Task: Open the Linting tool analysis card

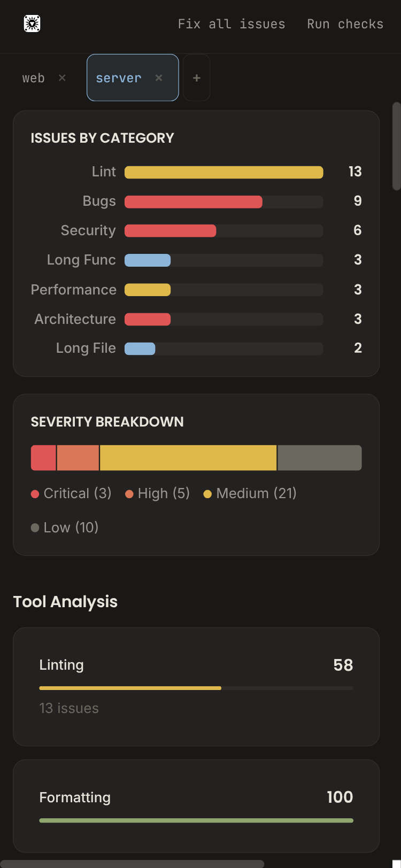Action: pos(196,686)
